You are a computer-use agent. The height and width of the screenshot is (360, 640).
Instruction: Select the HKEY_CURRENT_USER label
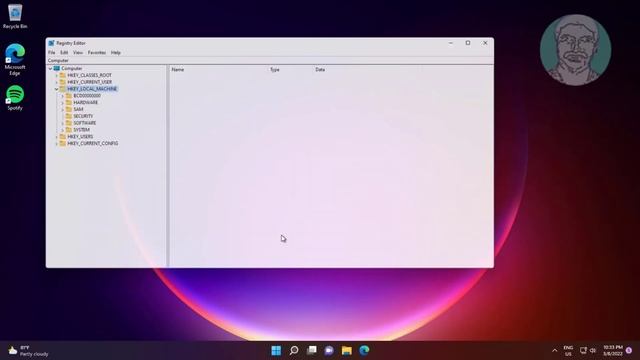click(x=89, y=82)
